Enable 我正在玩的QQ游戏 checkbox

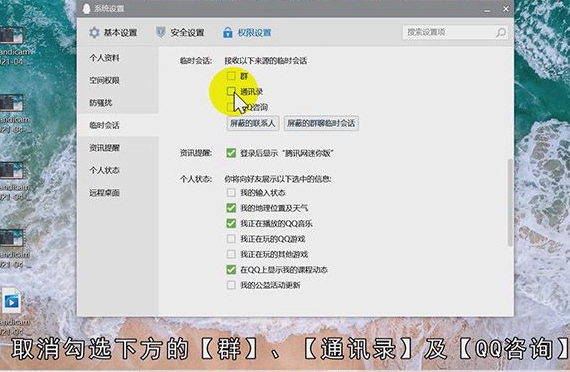pyautogui.click(x=231, y=239)
